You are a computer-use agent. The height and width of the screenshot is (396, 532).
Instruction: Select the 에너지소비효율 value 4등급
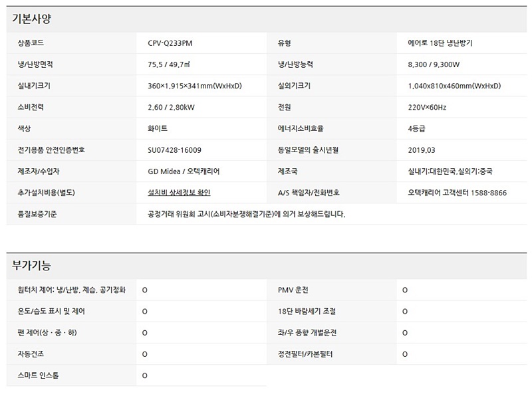point(418,128)
